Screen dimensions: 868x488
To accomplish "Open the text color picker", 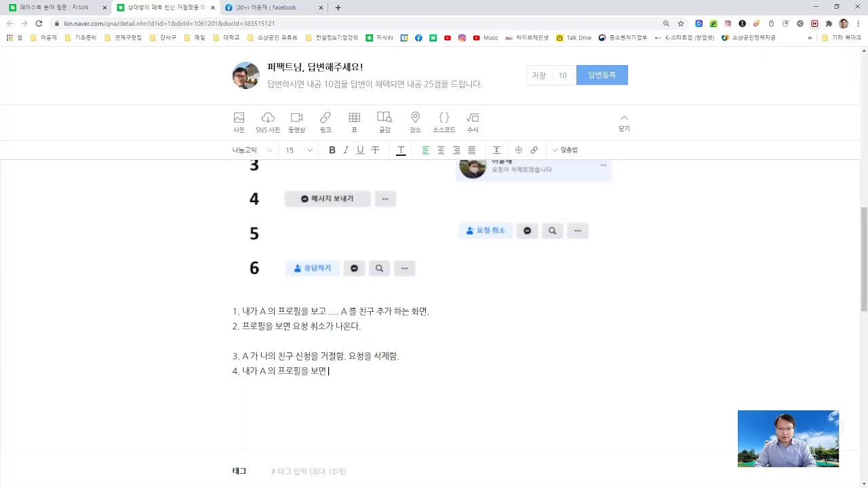I will coord(401,150).
